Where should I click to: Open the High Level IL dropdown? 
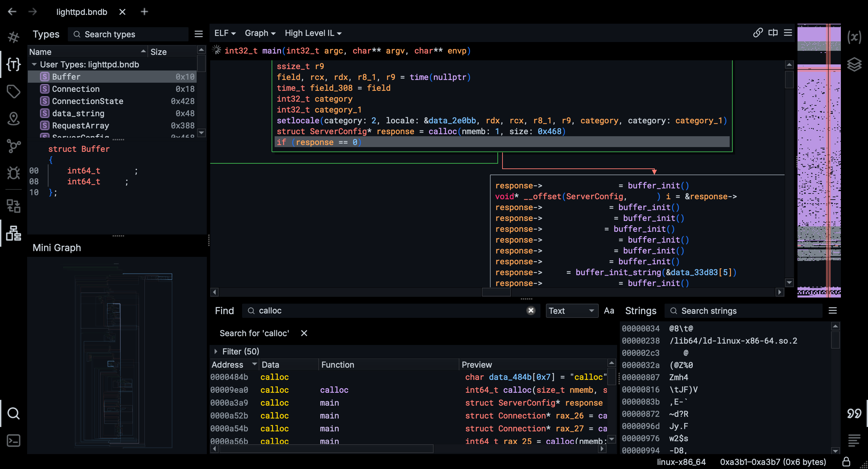click(x=313, y=33)
